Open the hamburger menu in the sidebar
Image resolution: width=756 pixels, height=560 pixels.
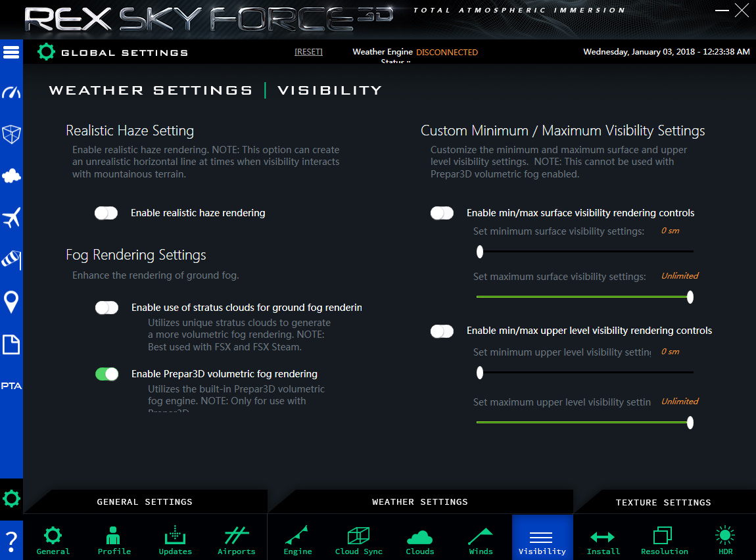[11, 52]
